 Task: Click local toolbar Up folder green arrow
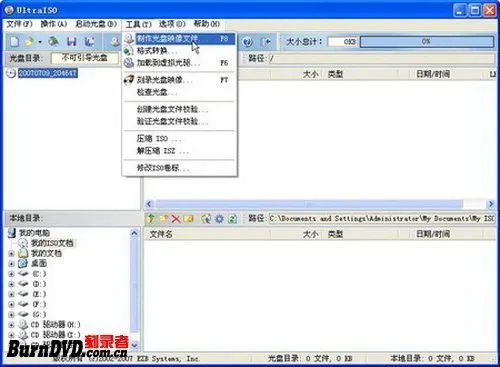tap(151, 219)
